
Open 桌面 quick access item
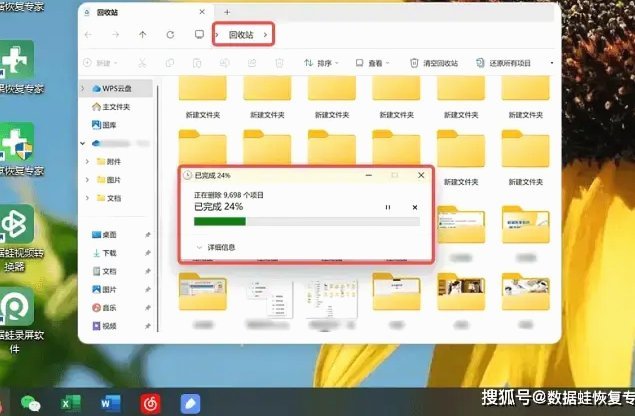tap(104, 235)
